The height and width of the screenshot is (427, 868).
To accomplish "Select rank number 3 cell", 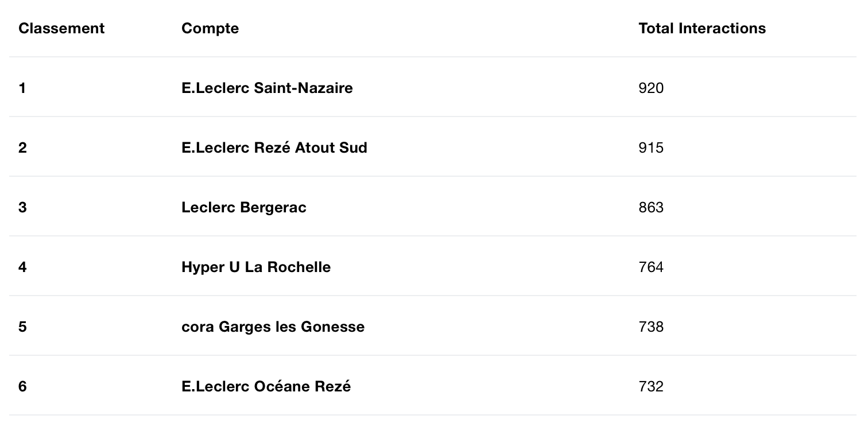I will tap(22, 207).
